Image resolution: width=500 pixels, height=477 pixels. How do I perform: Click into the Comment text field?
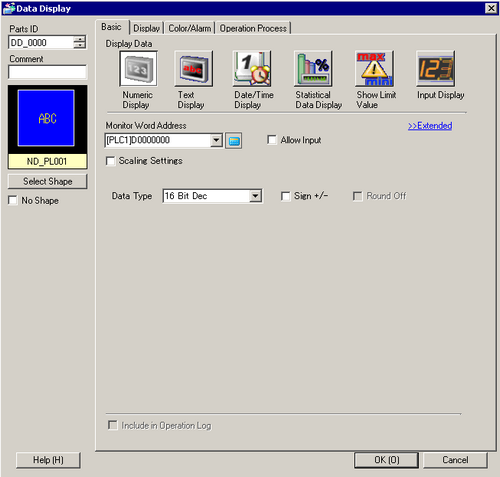[x=47, y=72]
